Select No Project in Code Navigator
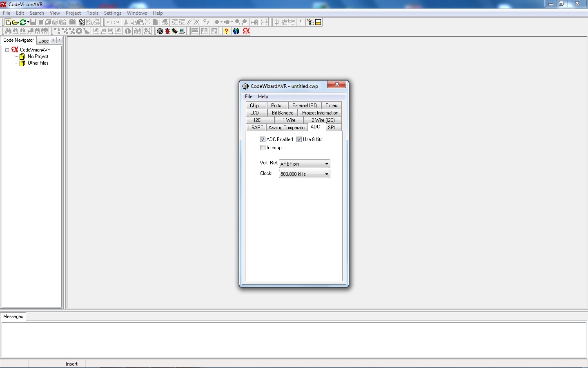Screen dimensions: 588x368 [x=38, y=56]
